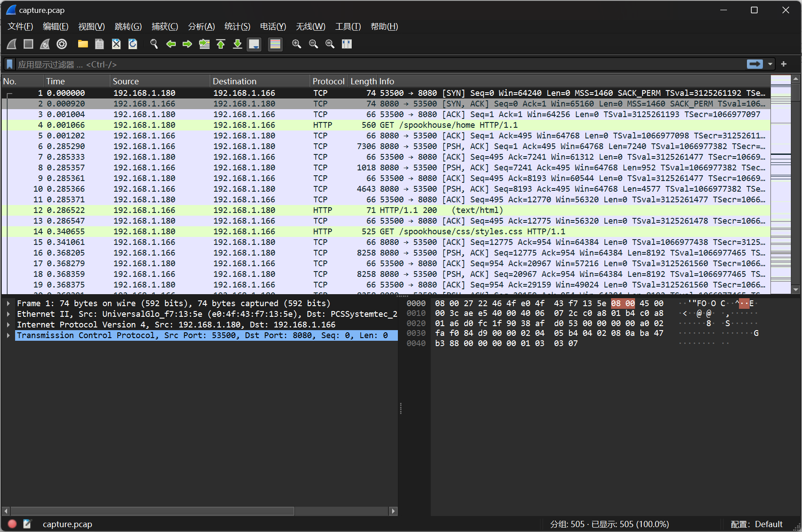Open the 视图(V) menu
The height and width of the screenshot is (532, 802).
[91, 27]
